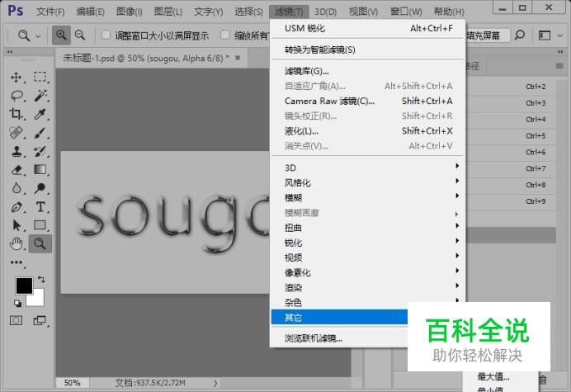Choose USM 锐化 from filter menu

[368, 28]
